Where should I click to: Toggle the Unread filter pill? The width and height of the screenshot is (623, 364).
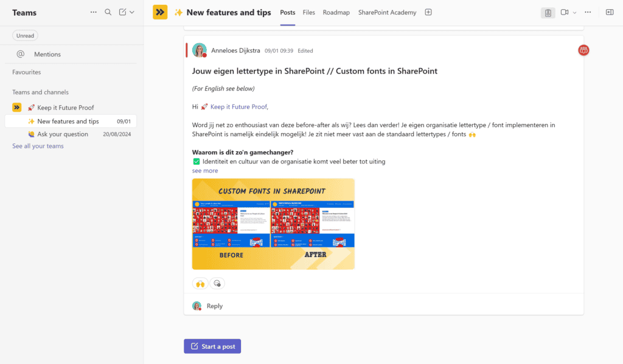[25, 36]
